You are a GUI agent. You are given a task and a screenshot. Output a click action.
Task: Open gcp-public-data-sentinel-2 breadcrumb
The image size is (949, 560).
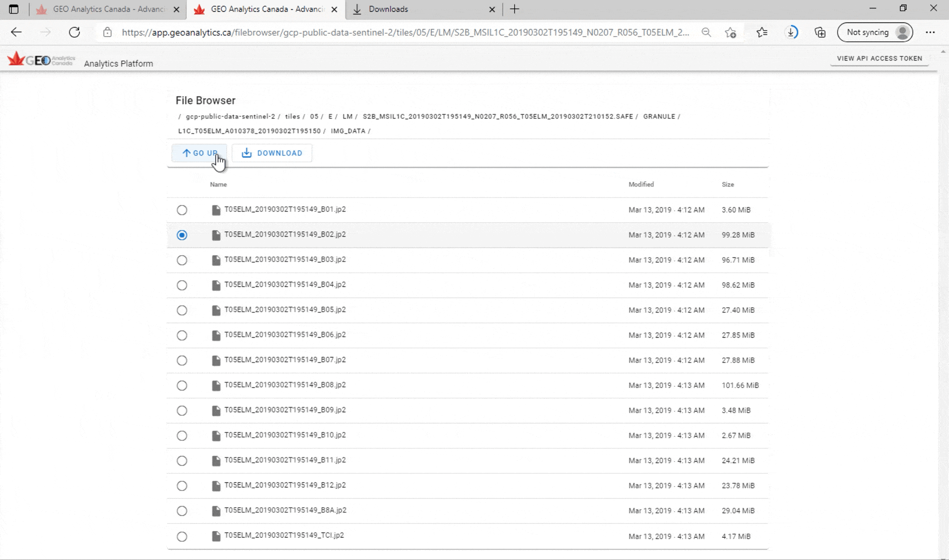230,117
